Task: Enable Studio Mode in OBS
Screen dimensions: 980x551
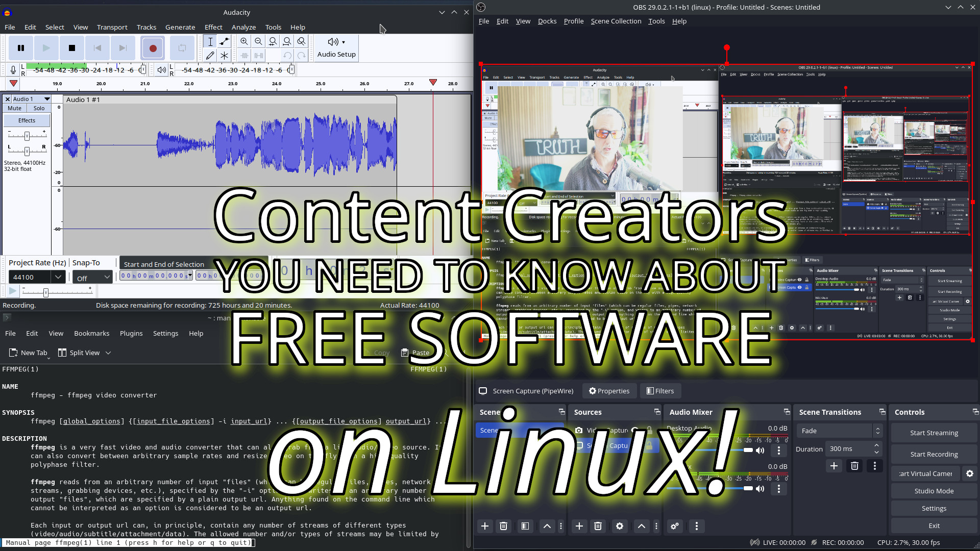Action: tap(934, 491)
